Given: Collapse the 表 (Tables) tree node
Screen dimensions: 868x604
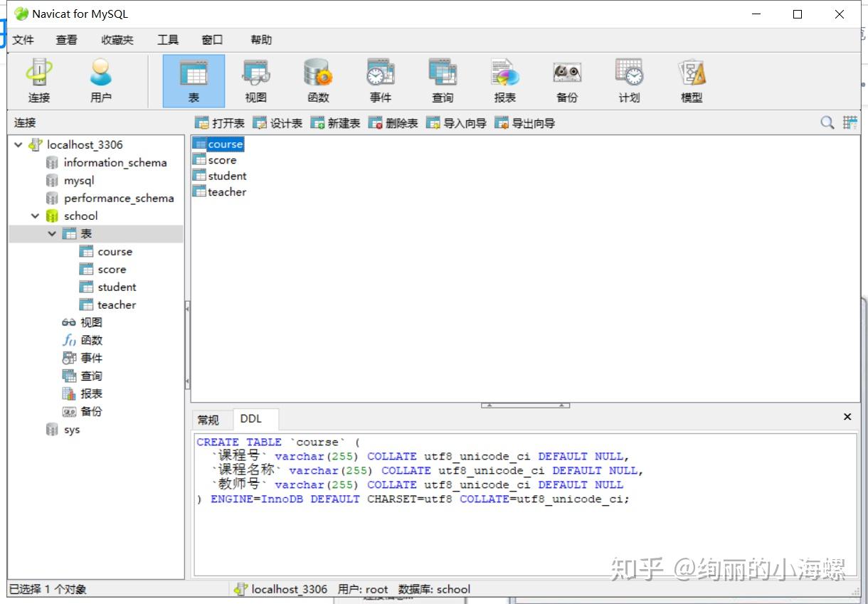Looking at the screenshot, I should 52,233.
